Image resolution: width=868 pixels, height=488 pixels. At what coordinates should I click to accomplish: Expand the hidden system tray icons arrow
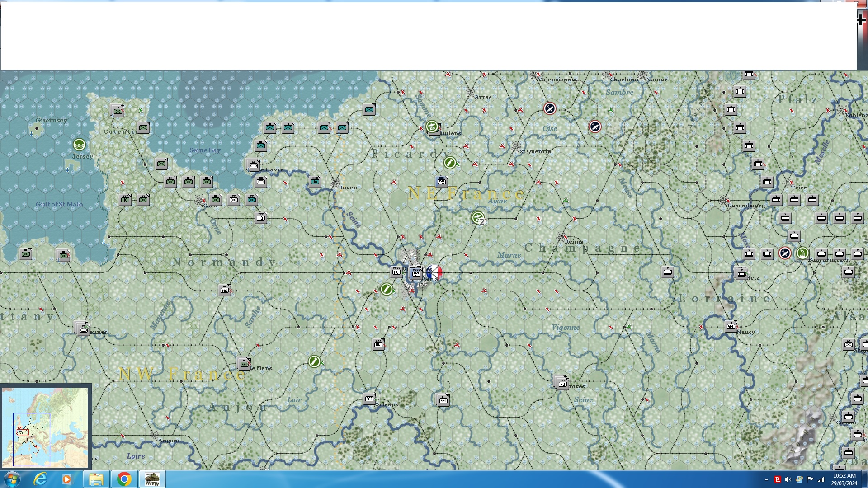[x=766, y=479]
